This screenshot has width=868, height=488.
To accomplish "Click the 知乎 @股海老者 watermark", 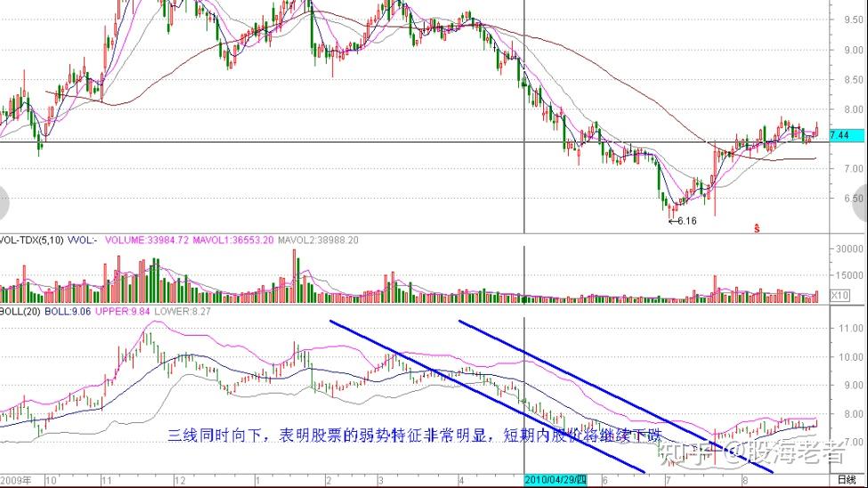I will coord(754,452).
